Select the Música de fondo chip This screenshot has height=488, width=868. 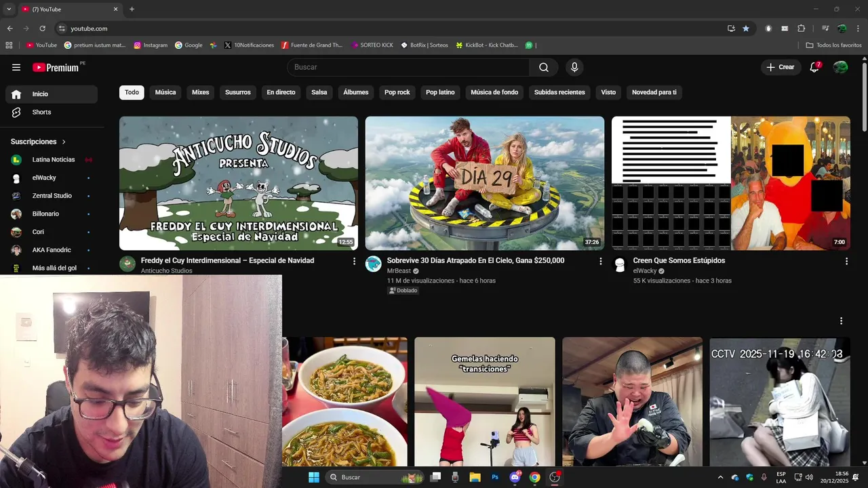(x=494, y=92)
